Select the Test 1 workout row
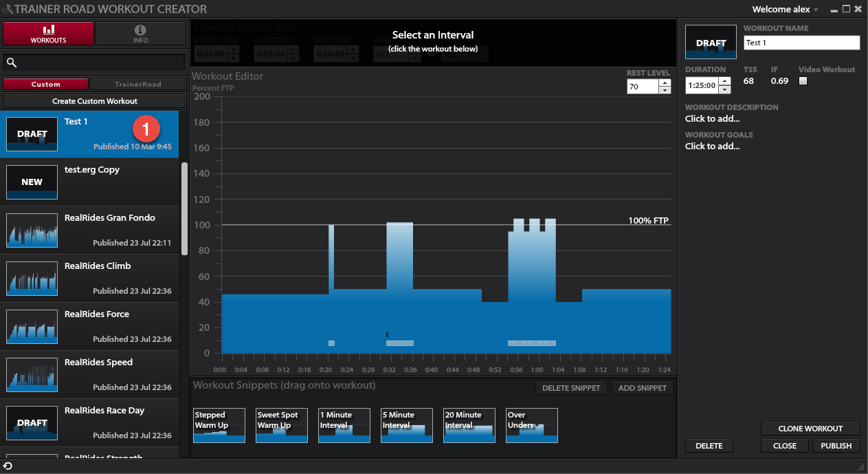 pyautogui.click(x=89, y=134)
